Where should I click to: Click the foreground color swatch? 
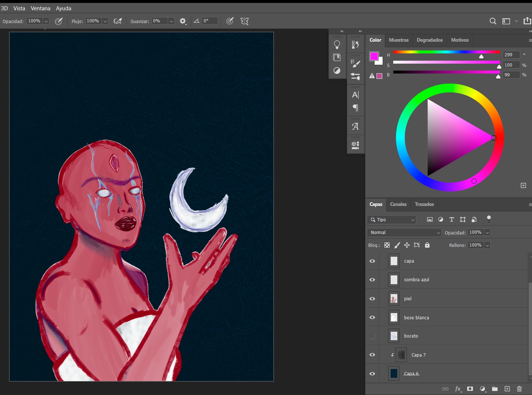tap(374, 56)
